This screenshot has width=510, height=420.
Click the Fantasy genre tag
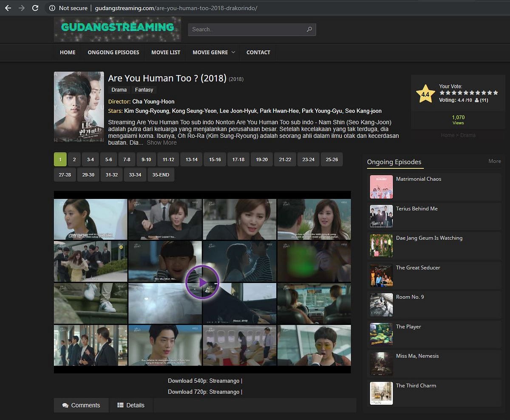pos(144,90)
